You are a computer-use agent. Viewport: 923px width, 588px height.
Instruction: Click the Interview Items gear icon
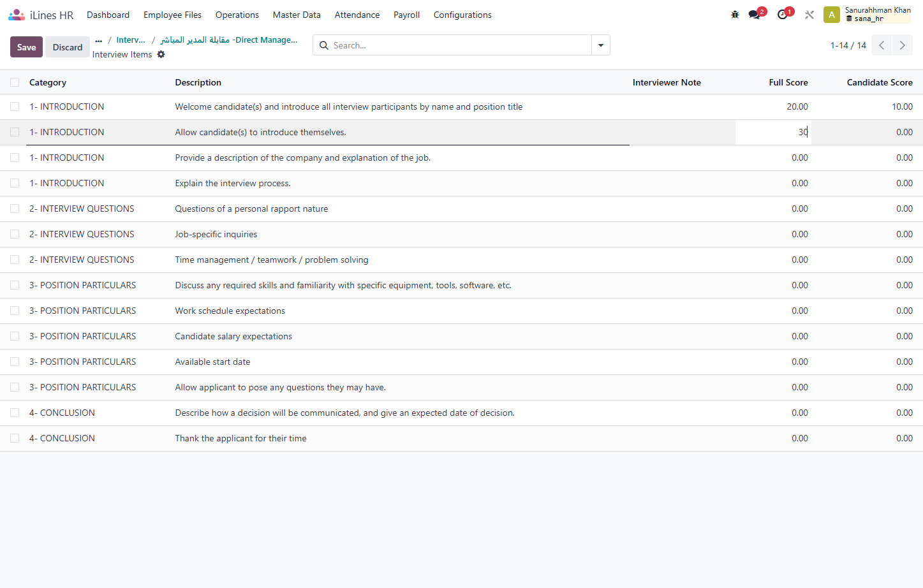[x=161, y=54]
